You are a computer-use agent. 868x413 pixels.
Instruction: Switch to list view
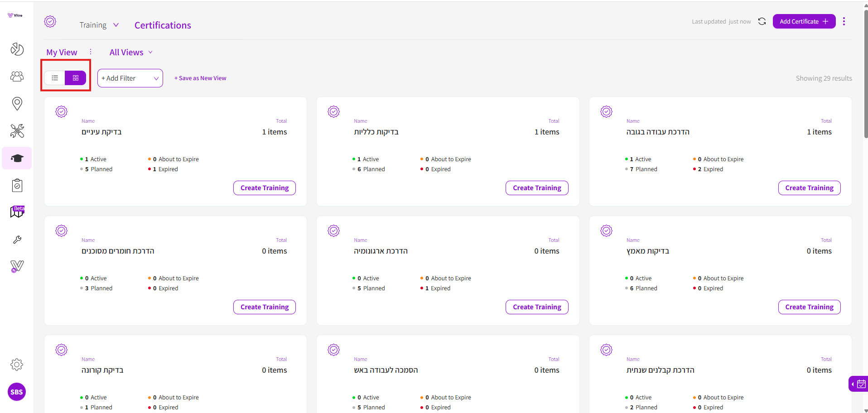(x=55, y=78)
